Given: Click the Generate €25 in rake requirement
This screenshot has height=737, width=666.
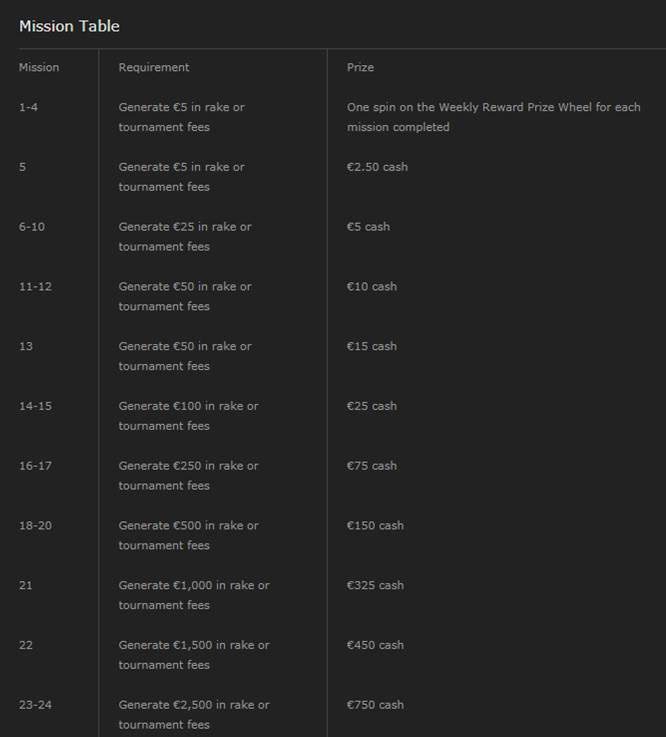Looking at the screenshot, I should (x=185, y=236).
